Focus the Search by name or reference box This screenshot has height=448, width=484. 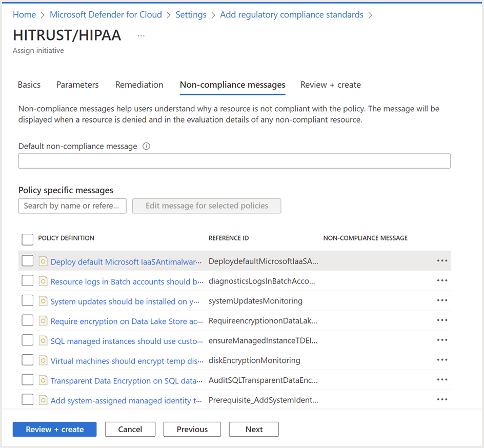coord(72,206)
